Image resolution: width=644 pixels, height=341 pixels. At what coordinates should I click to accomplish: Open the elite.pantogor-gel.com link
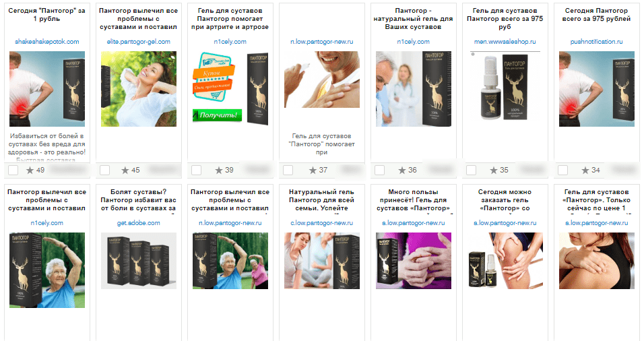coord(138,42)
